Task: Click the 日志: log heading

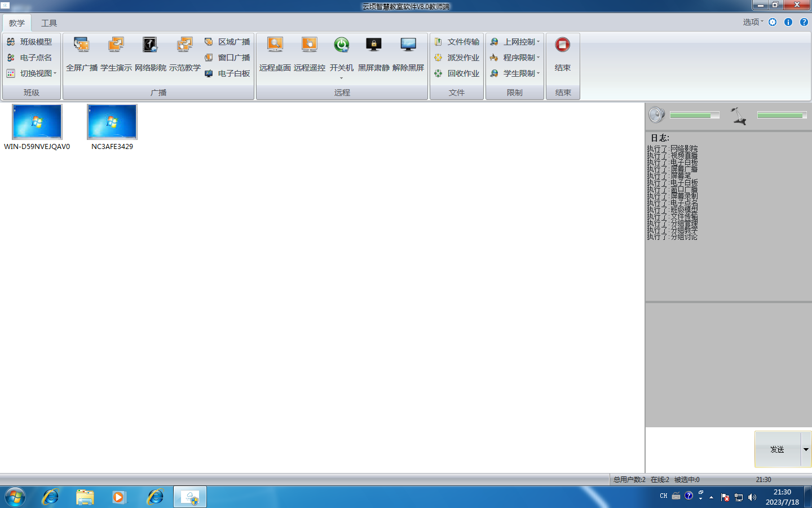Action: click(x=660, y=138)
